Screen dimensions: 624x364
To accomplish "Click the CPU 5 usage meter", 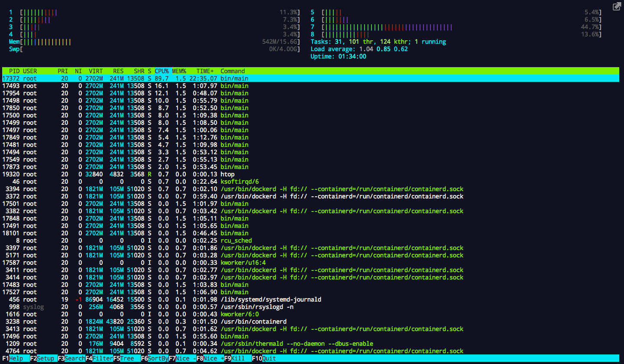I will (x=456, y=12).
